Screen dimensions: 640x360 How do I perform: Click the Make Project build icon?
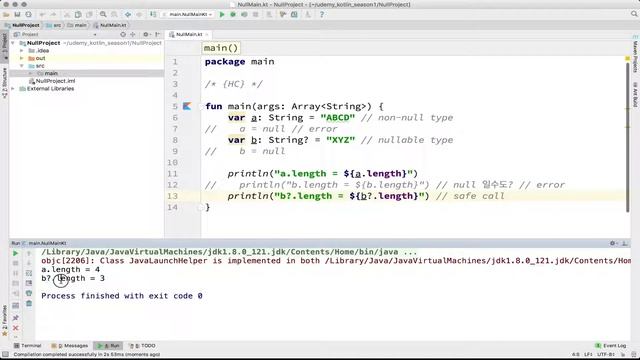pyautogui.click(x=153, y=14)
